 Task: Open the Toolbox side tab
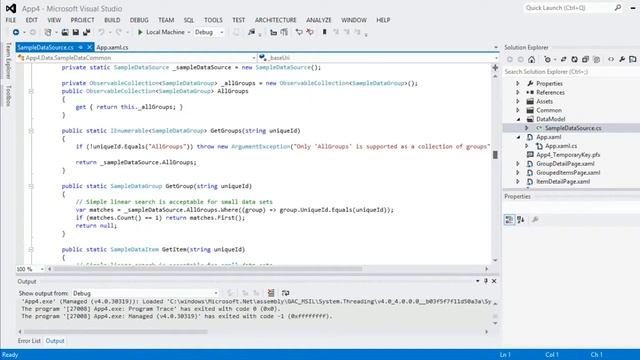coord(8,96)
